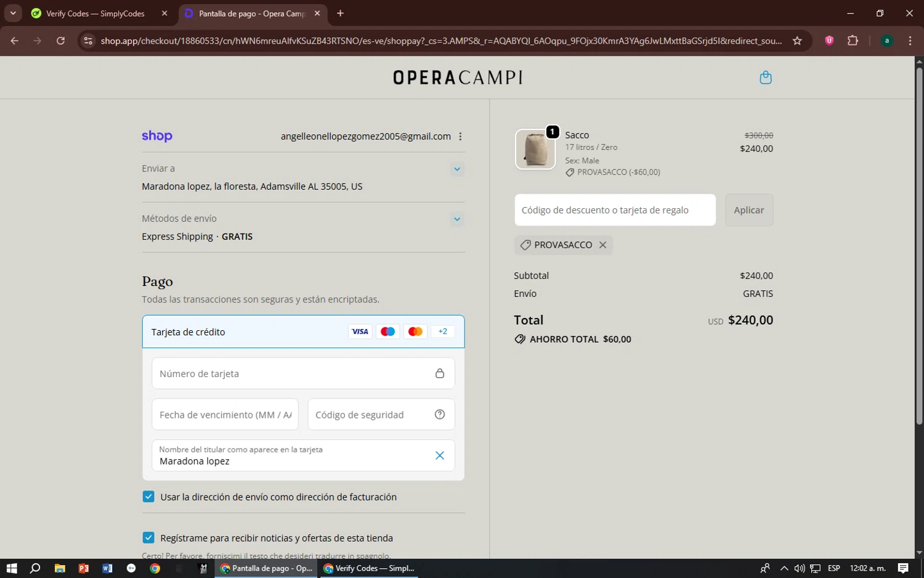Select the Pantalla de pago - Opera Campi tab

click(x=251, y=14)
